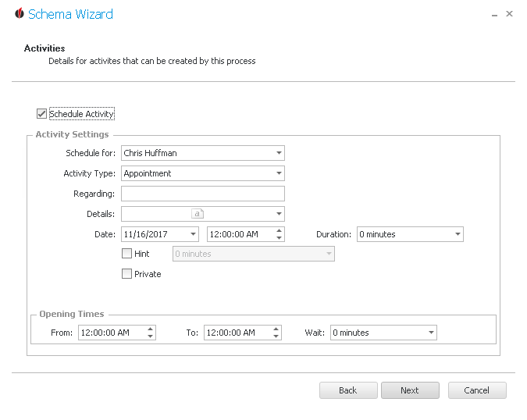The image size is (527, 420).
Task: Increment the From time up arrow
Action: click(x=150, y=329)
